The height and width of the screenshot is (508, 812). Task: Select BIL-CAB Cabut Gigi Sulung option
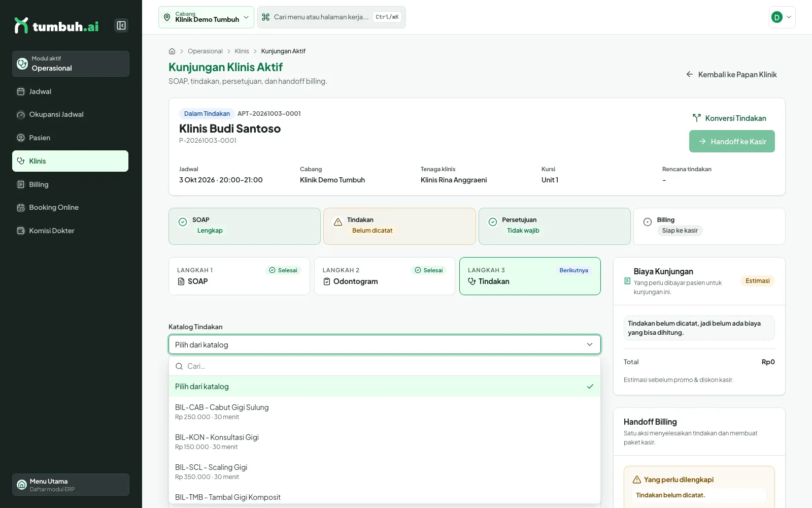(x=385, y=412)
